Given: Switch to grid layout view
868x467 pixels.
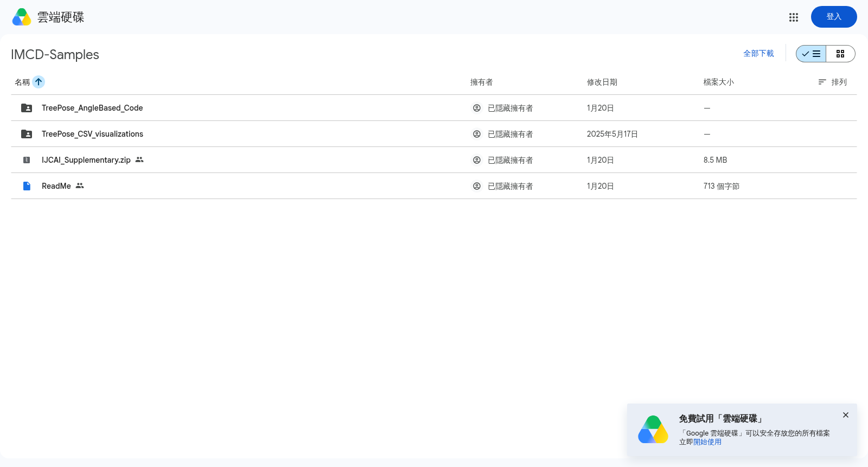Looking at the screenshot, I should click(x=840, y=54).
